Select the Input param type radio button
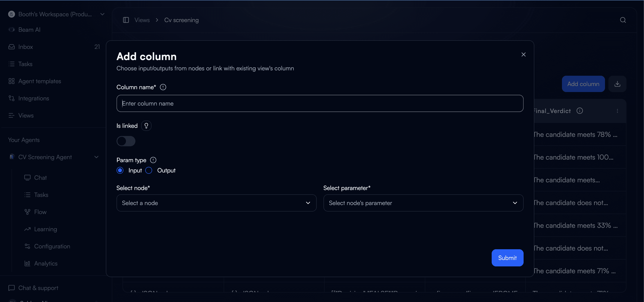The height and width of the screenshot is (302, 644). pos(120,170)
